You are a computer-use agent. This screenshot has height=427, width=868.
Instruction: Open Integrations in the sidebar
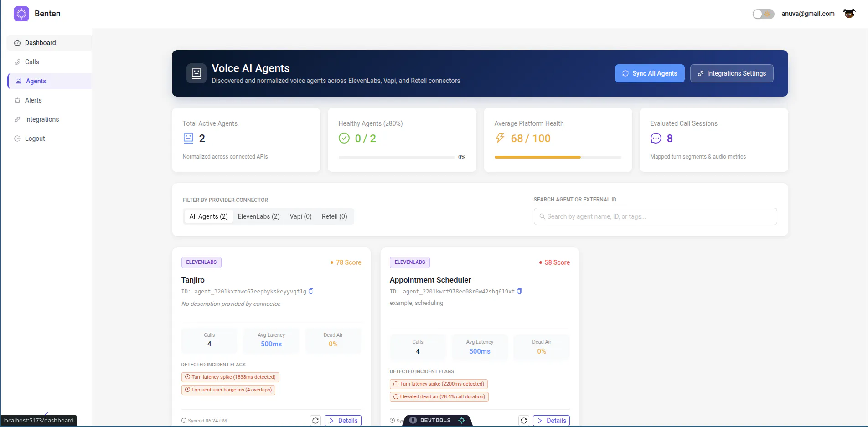(49, 119)
